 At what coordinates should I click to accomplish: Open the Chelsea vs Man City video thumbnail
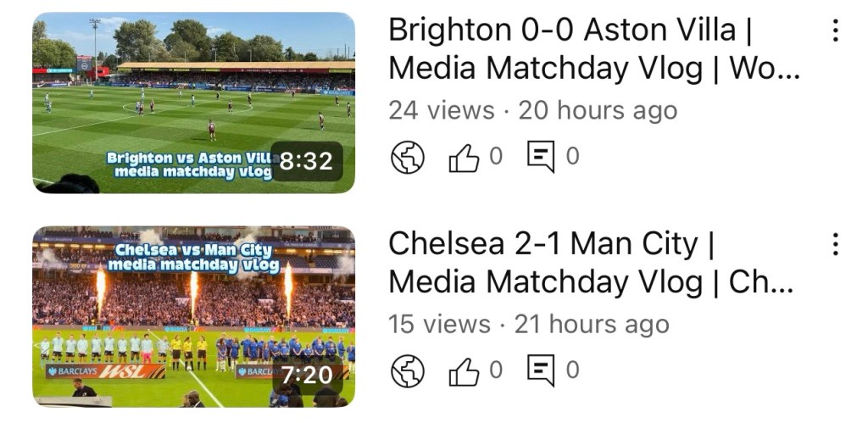tap(193, 315)
